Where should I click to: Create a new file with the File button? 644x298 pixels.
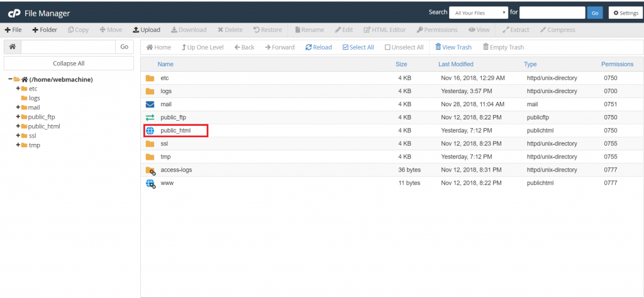pos(13,30)
